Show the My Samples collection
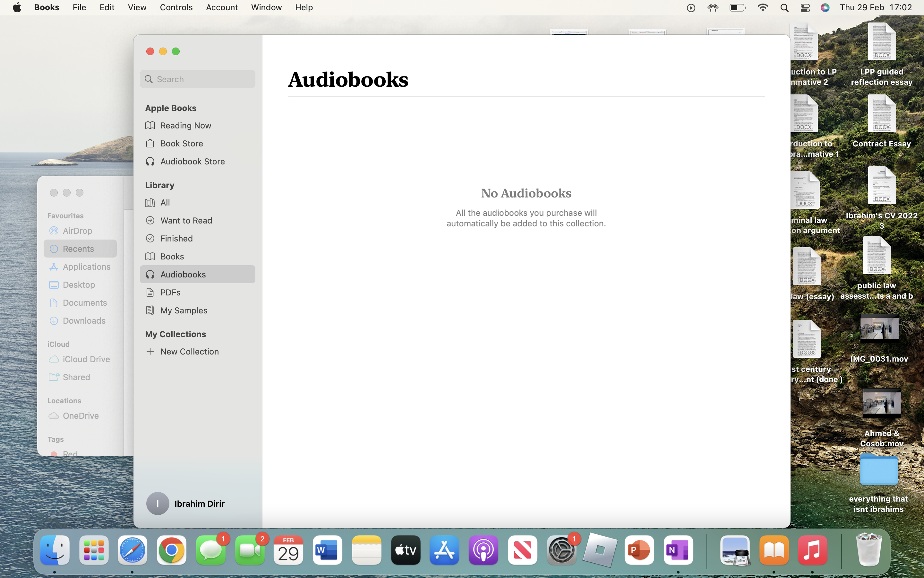924x578 pixels. [x=197, y=310]
